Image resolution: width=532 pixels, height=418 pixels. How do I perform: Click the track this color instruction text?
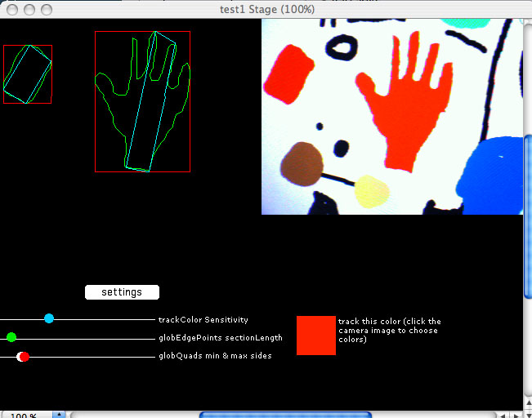tap(390, 330)
